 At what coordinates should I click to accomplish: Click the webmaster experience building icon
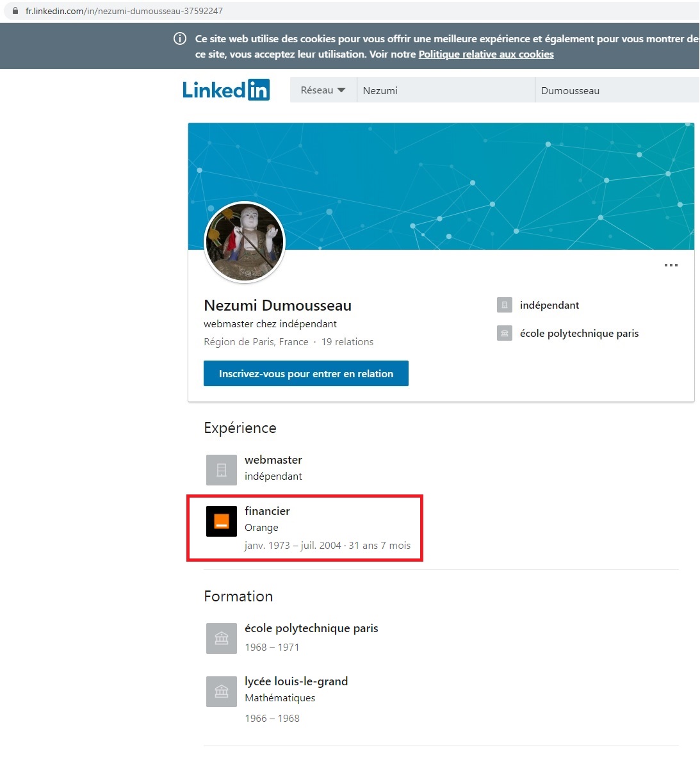point(222,470)
